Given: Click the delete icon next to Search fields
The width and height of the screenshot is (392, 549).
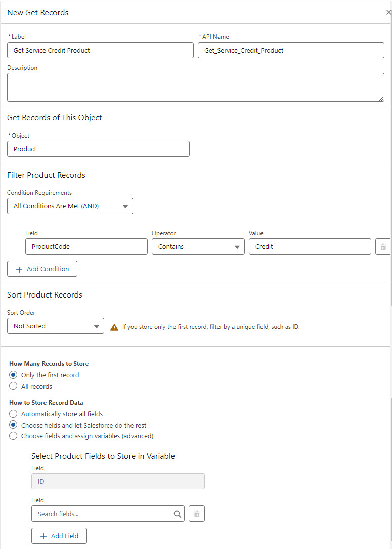Looking at the screenshot, I should (197, 514).
